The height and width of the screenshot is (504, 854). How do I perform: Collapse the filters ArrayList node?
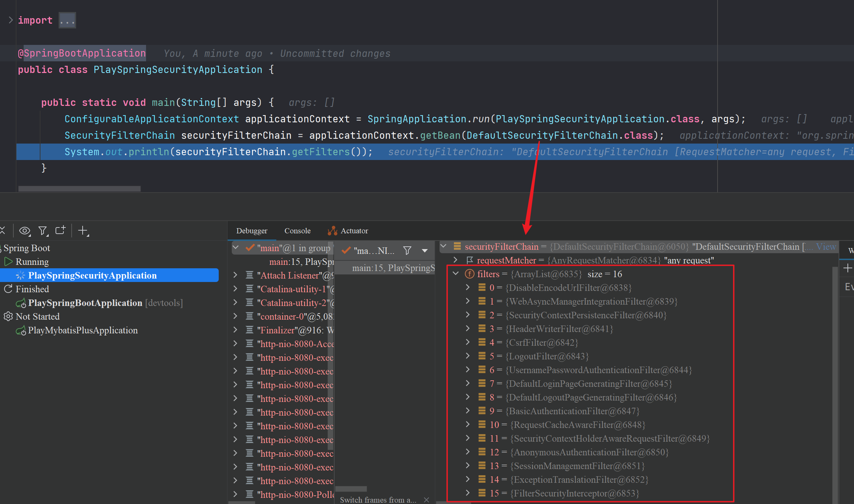[456, 274]
